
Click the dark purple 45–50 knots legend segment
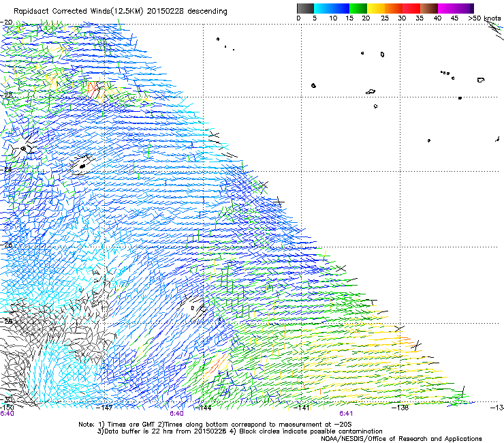[x=464, y=8]
